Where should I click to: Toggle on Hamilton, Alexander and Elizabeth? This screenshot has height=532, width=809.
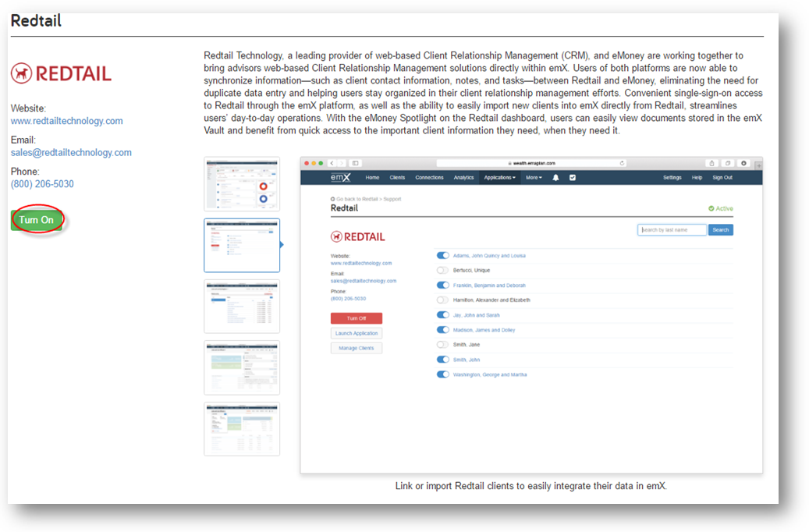[442, 300]
